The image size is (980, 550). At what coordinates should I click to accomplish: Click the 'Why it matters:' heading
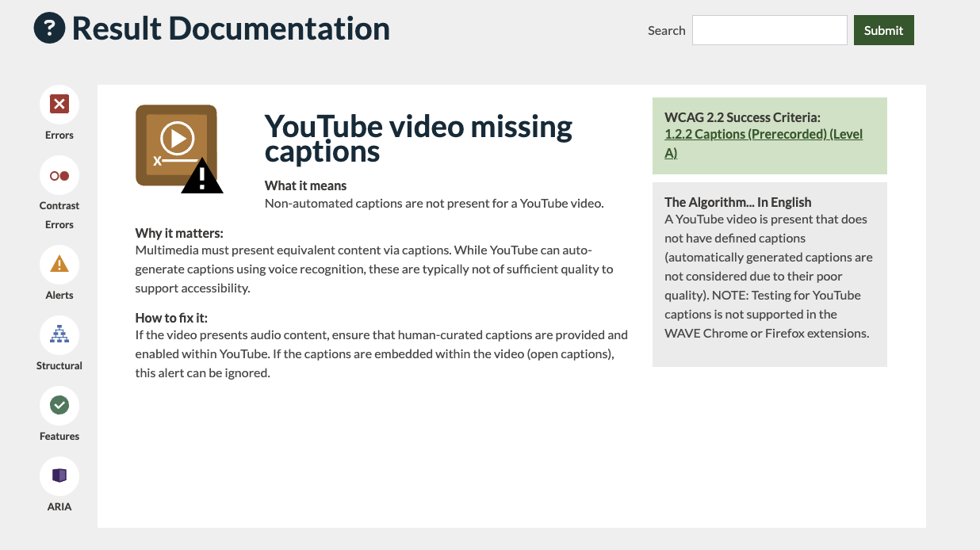179,233
